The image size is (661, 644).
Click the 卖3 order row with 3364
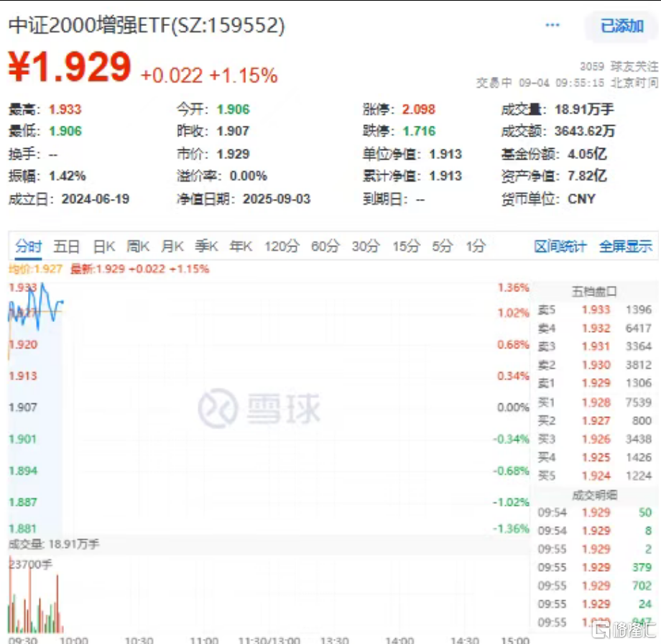click(x=594, y=346)
